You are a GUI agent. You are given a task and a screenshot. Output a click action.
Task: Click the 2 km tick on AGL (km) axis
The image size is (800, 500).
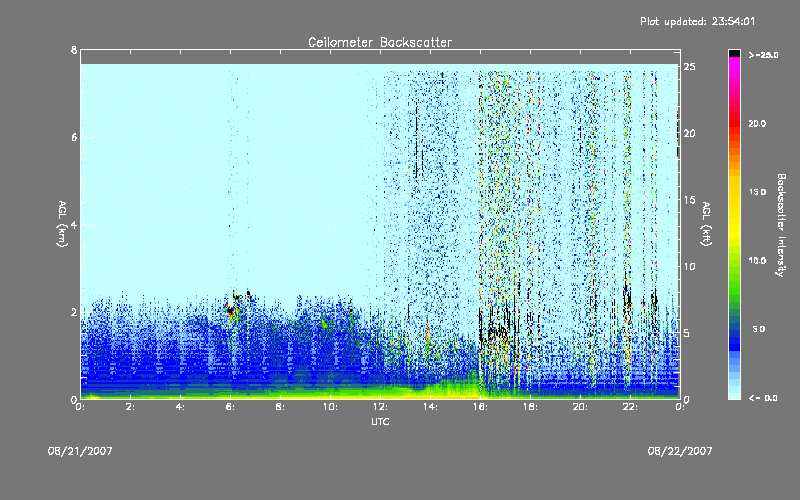74,312
